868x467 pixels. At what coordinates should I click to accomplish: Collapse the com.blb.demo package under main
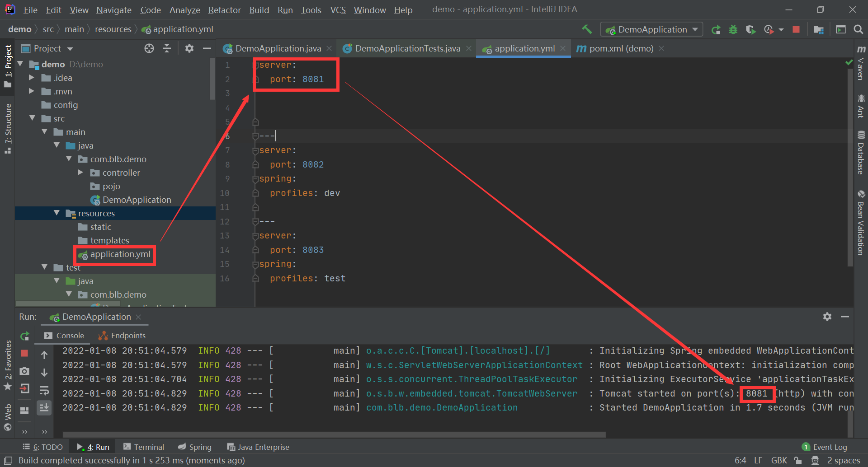click(x=69, y=159)
